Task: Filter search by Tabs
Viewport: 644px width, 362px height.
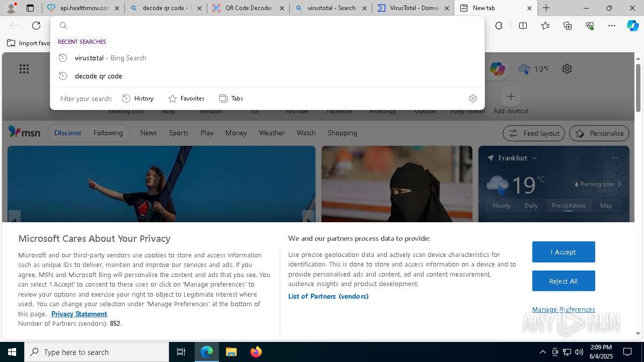Action: pos(231,99)
